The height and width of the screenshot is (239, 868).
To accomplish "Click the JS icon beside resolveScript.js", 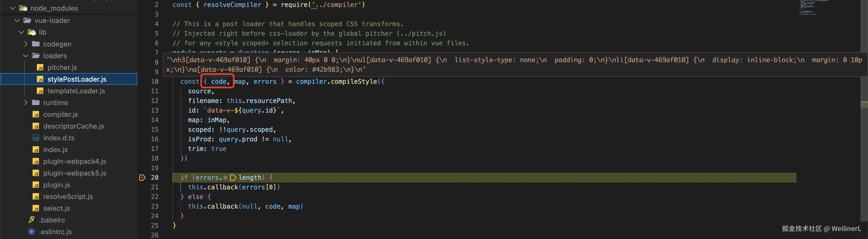I will [x=36, y=197].
